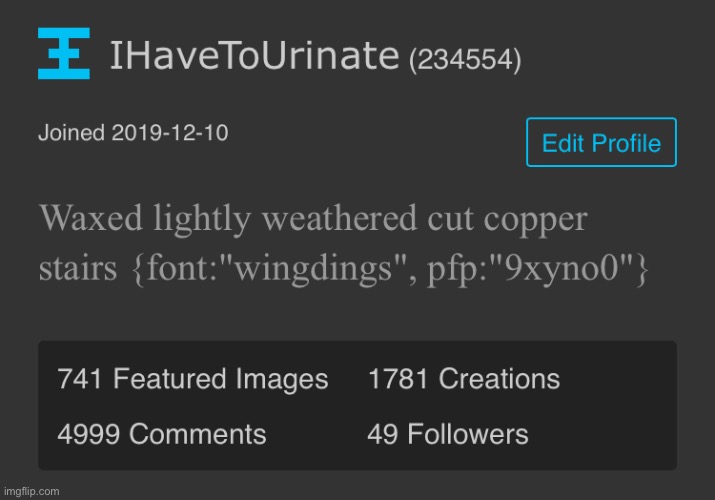715x500 pixels.
Task: Click the tagline text starting with Waxed
Action: coord(343,243)
